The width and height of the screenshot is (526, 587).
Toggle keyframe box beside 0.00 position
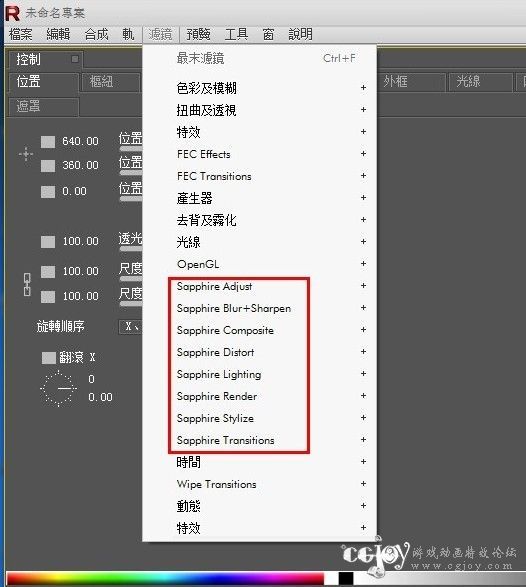coord(48,192)
